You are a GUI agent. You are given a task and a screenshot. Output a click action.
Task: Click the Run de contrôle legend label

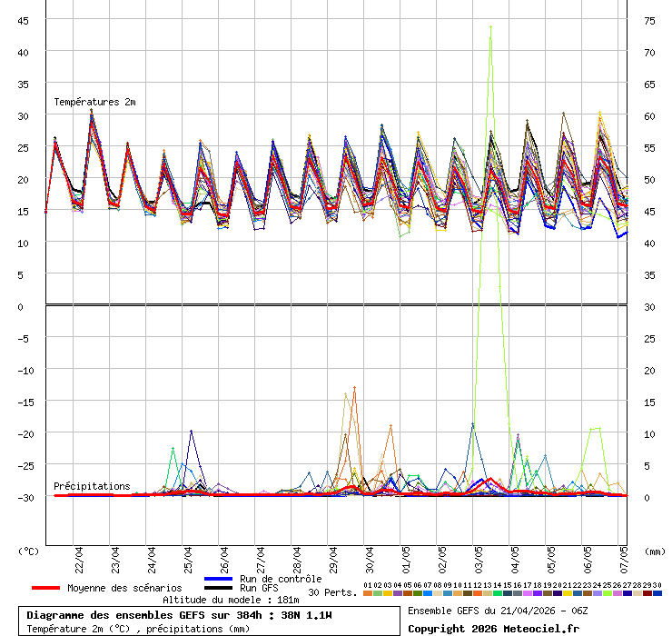point(281,579)
